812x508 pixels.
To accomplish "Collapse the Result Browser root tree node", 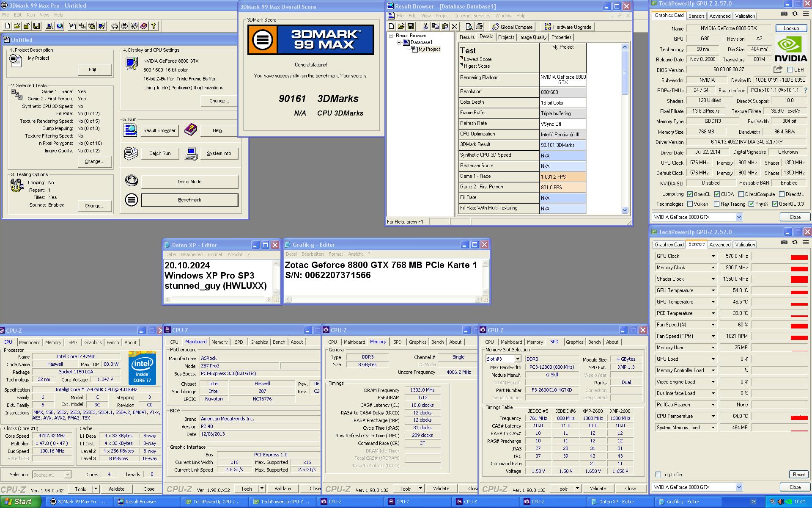I will pos(391,36).
